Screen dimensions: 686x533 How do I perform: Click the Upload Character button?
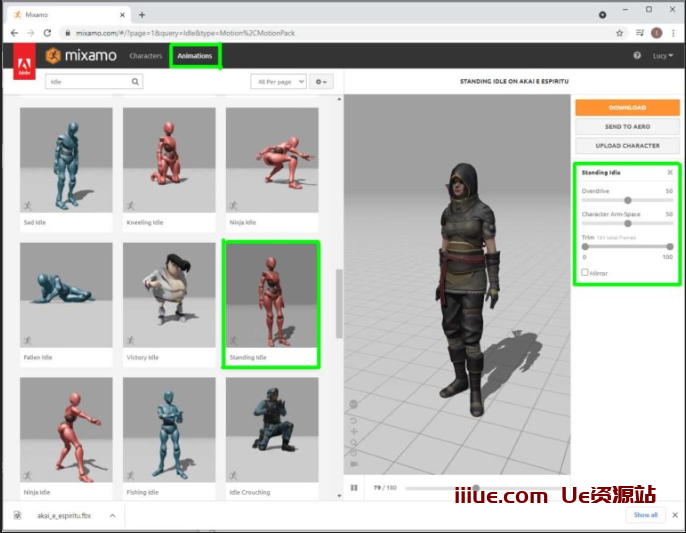[627, 146]
